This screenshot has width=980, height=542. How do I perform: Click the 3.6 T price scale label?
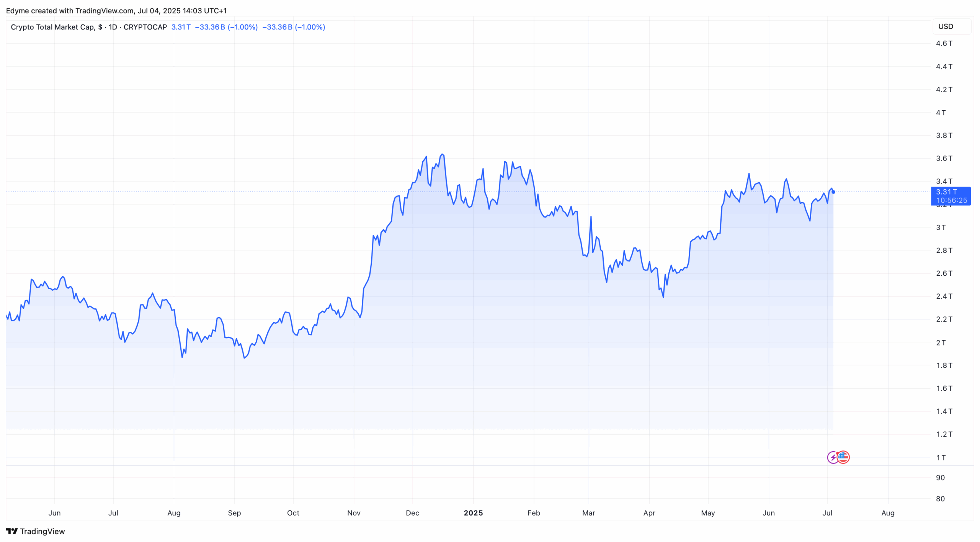coord(944,158)
